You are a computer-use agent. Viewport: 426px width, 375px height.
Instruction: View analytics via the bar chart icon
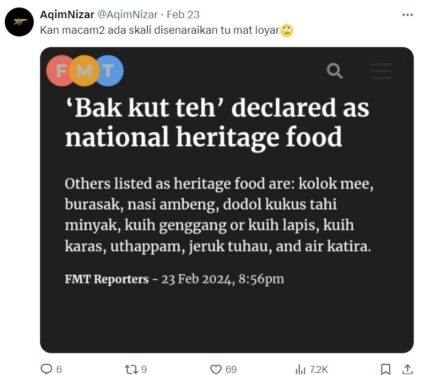300,369
